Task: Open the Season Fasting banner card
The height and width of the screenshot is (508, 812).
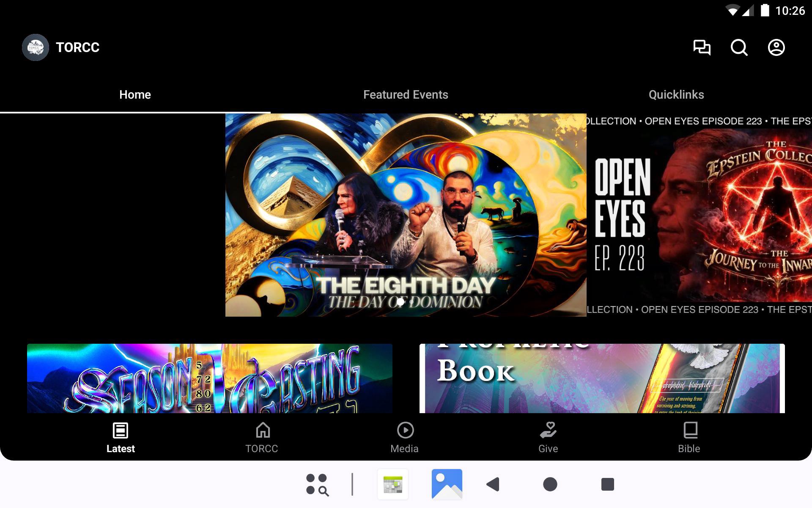Action: click(x=209, y=378)
